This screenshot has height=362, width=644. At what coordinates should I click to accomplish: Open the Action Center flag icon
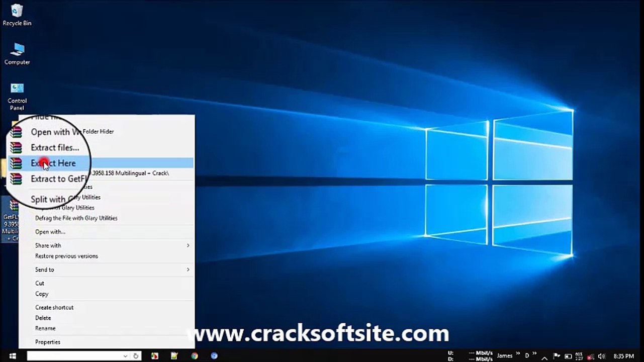click(557, 356)
